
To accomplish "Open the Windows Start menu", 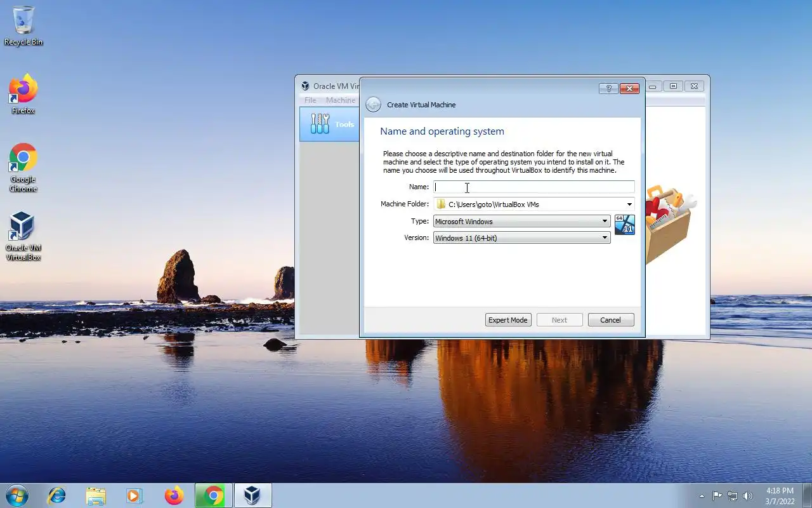I will (x=17, y=495).
